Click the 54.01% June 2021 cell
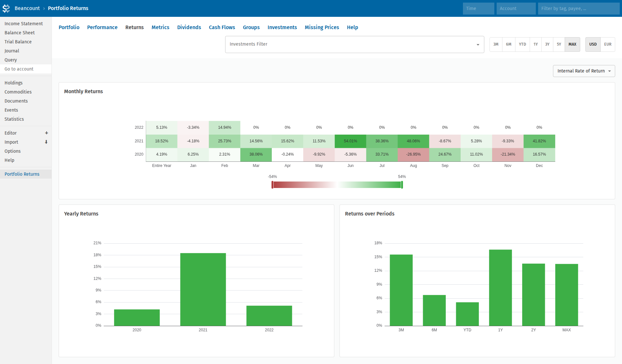The width and height of the screenshot is (622, 364). pos(350,141)
